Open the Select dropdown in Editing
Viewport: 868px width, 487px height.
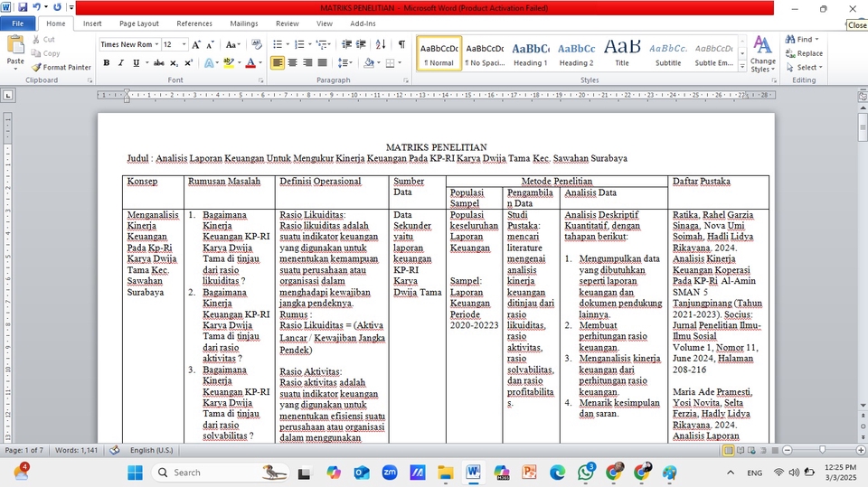tap(804, 67)
